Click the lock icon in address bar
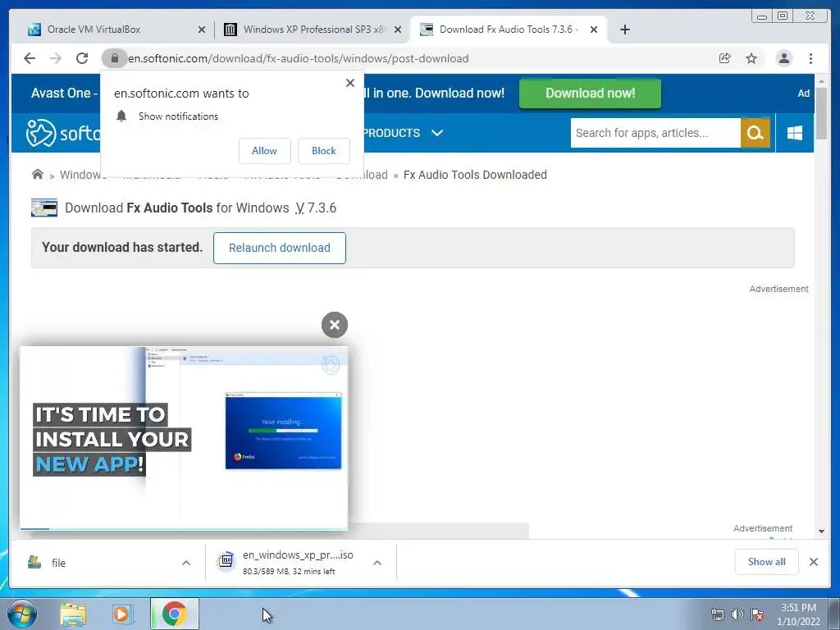 click(x=114, y=58)
